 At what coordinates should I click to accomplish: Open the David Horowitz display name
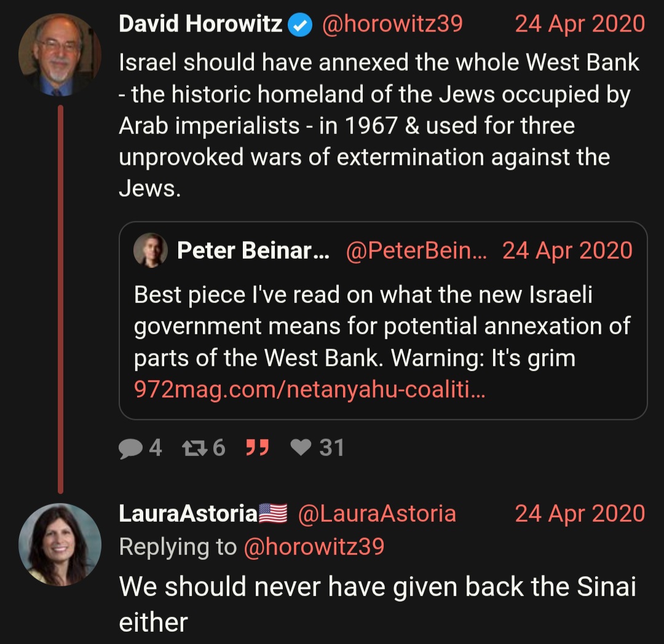[200, 25]
